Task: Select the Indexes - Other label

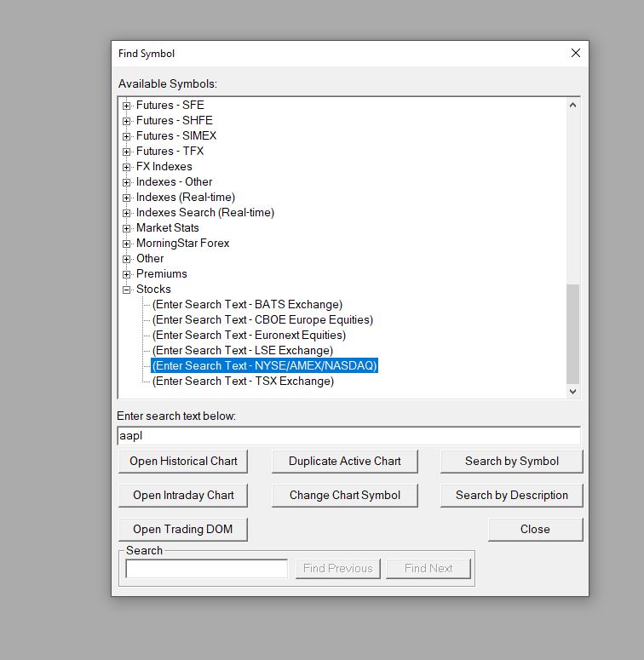Action: click(175, 181)
